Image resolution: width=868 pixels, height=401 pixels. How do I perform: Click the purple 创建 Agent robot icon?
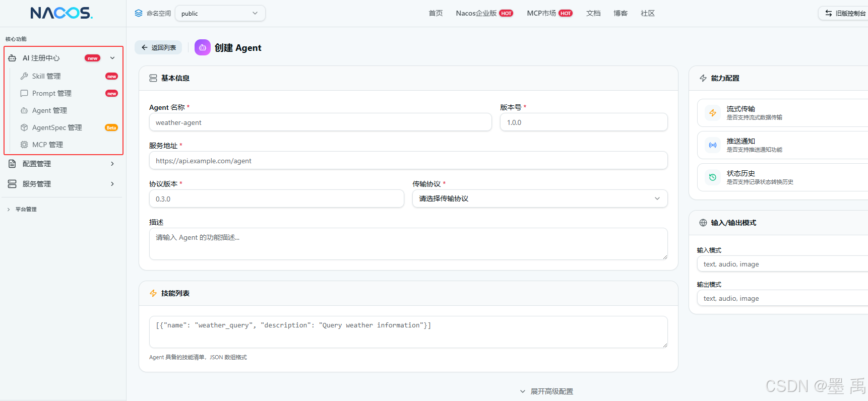(x=203, y=47)
